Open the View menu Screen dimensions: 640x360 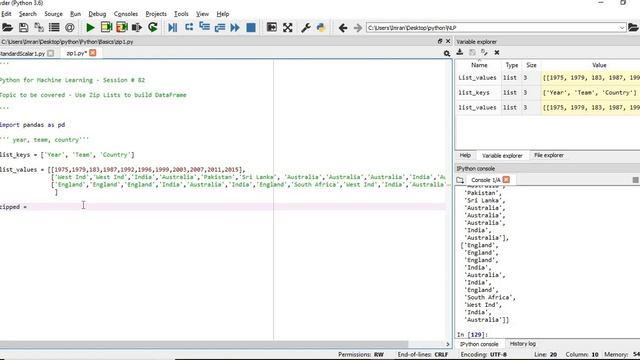(202, 14)
